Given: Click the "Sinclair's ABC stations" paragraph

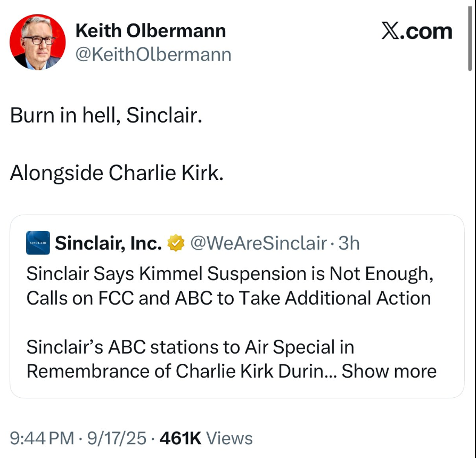Looking at the screenshot, I should pos(190,347).
